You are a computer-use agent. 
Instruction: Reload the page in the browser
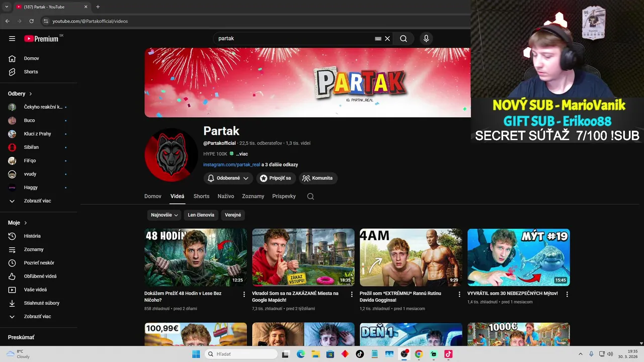point(31,21)
